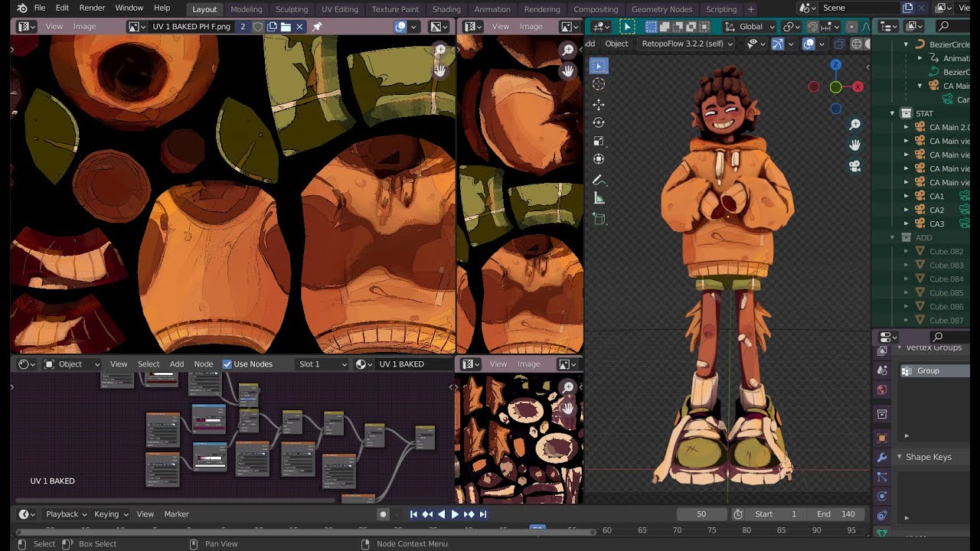The width and height of the screenshot is (980, 551).
Task: Expand the CA1 item in outliner
Action: [906, 196]
